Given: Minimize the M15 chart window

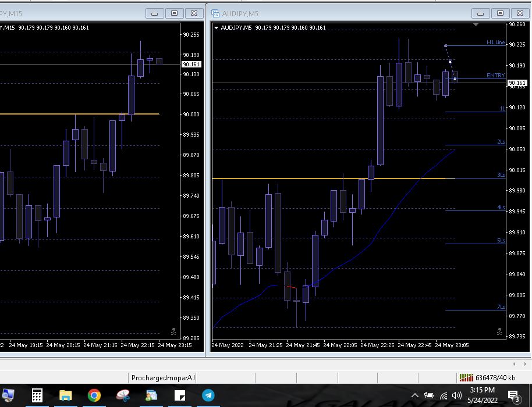Looking at the screenshot, I should (x=154, y=13).
